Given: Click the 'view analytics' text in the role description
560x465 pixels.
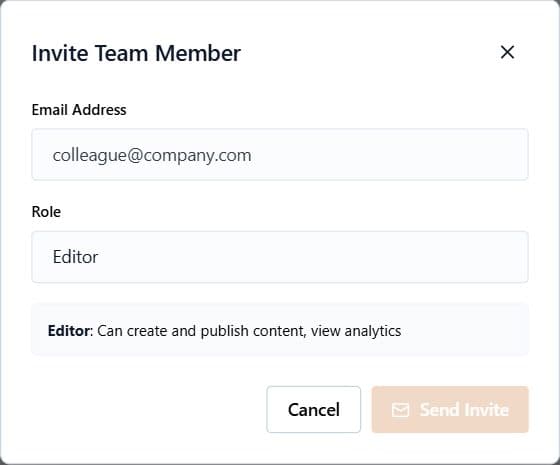Looking at the screenshot, I should click(x=356, y=331).
